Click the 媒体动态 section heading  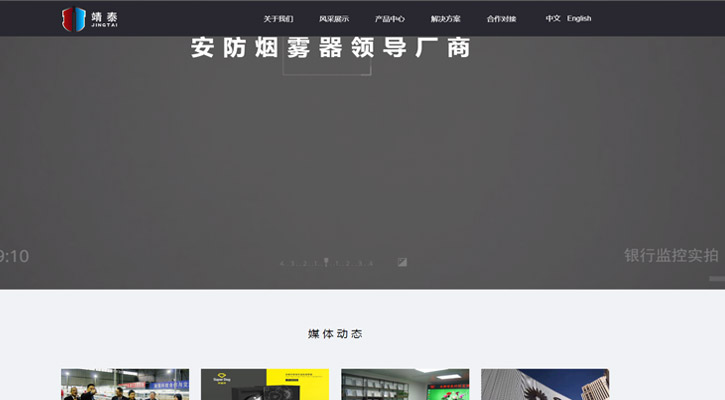coord(335,333)
